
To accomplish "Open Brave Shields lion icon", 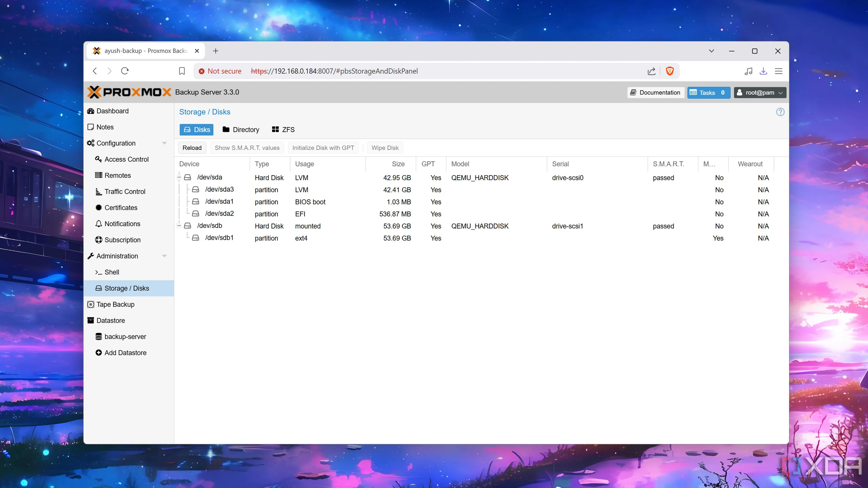I will tap(670, 71).
